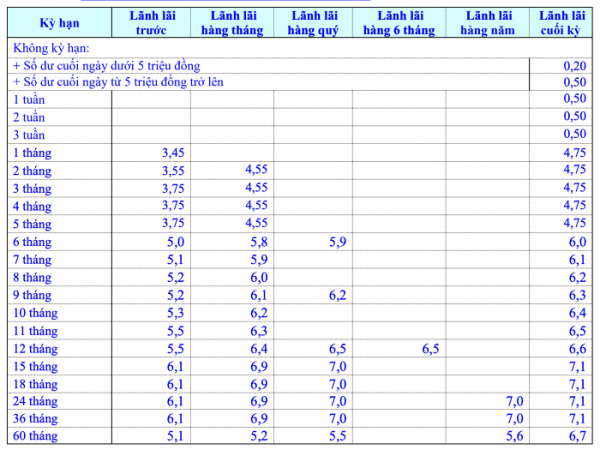This screenshot has height=450, width=600.
Task: Select the '5 tháng' term label
Action: tap(32, 223)
